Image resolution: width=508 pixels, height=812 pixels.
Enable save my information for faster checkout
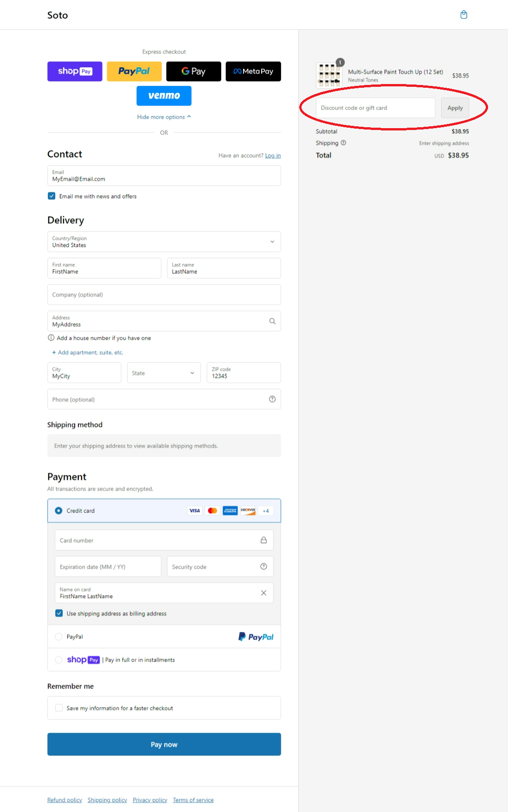tap(59, 708)
